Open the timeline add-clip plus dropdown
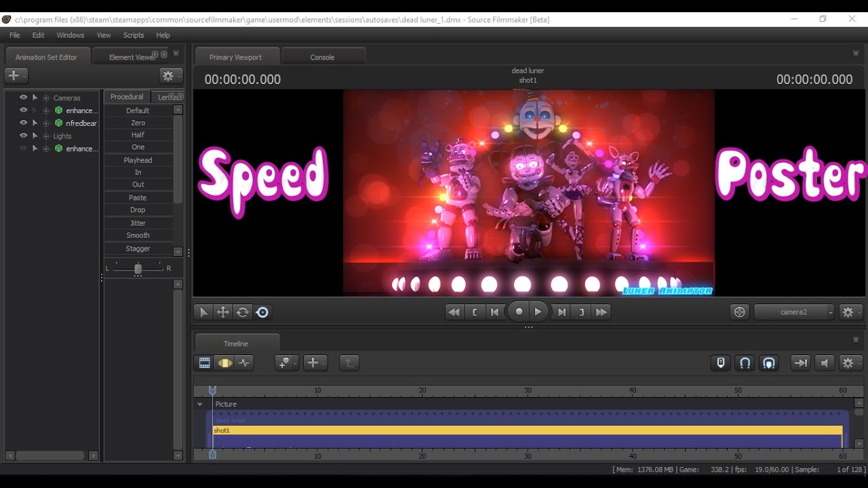 click(315, 363)
